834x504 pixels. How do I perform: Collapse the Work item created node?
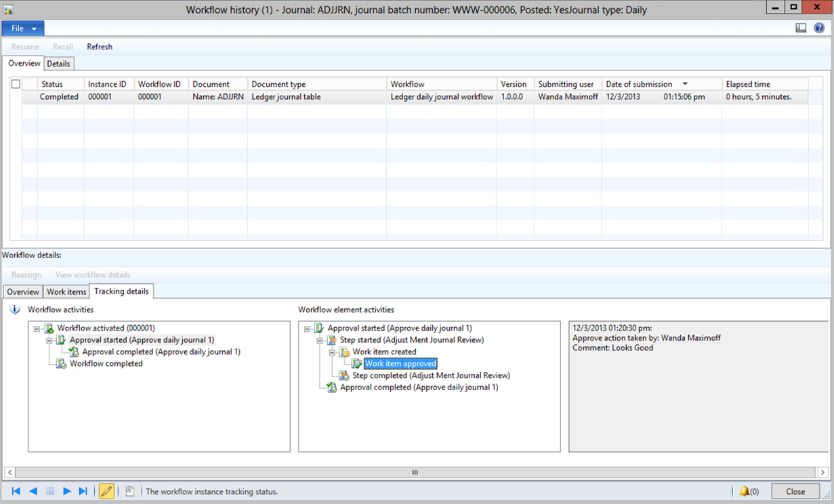(332, 352)
